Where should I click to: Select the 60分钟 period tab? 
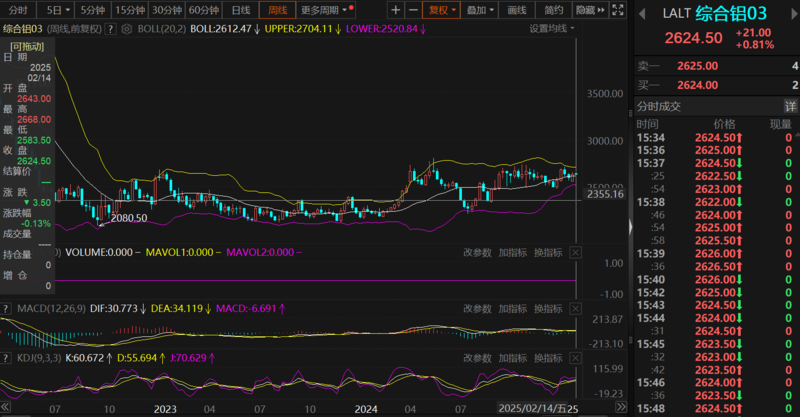point(204,10)
